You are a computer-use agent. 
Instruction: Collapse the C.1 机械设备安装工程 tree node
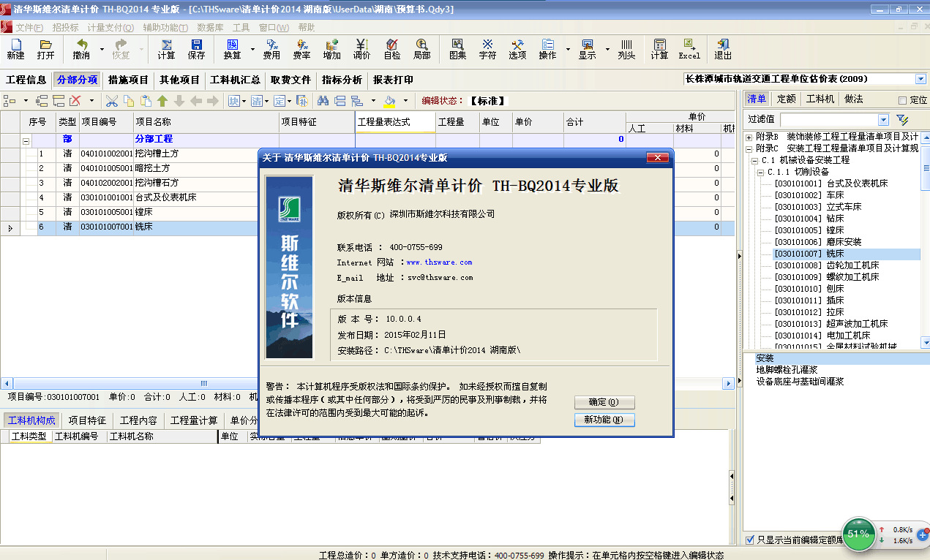754,160
